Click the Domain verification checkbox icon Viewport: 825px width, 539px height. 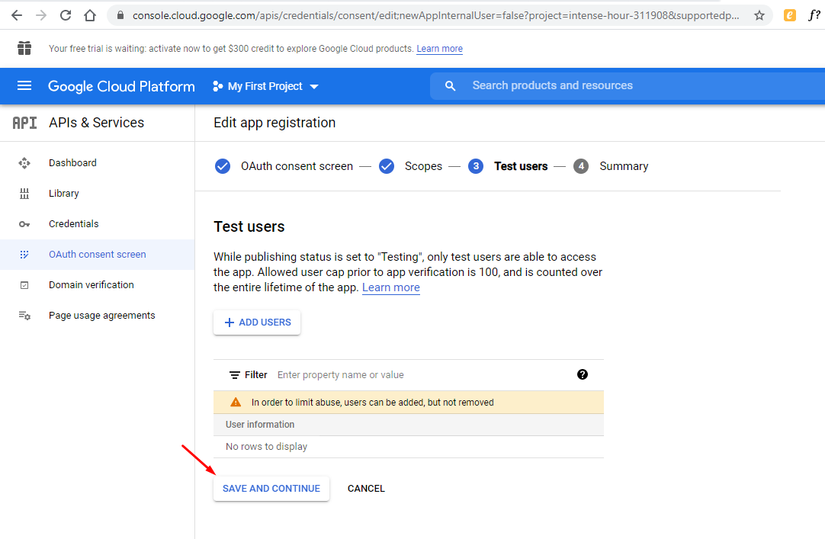(24, 285)
